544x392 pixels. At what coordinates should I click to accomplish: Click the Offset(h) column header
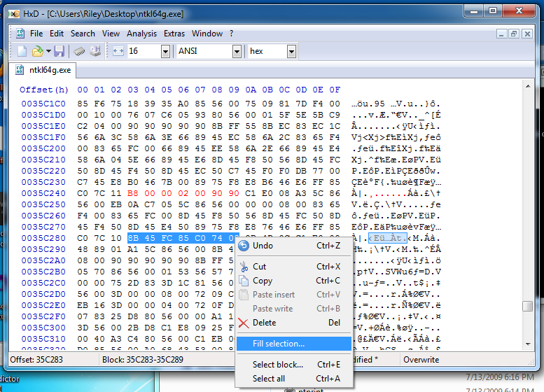point(44,90)
